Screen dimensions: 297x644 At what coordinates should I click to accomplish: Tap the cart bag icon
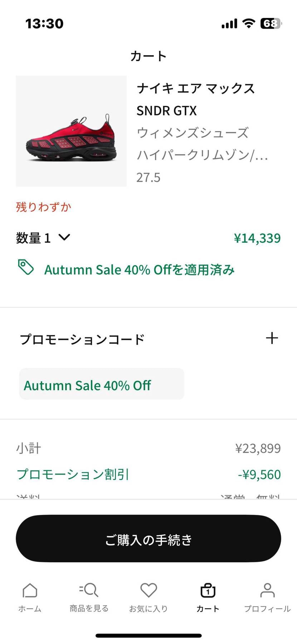pyautogui.click(x=208, y=590)
